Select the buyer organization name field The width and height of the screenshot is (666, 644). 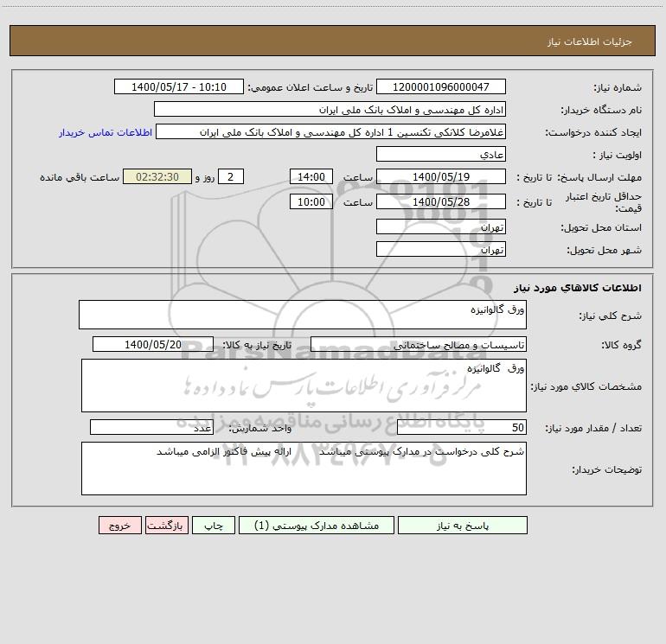330,109
